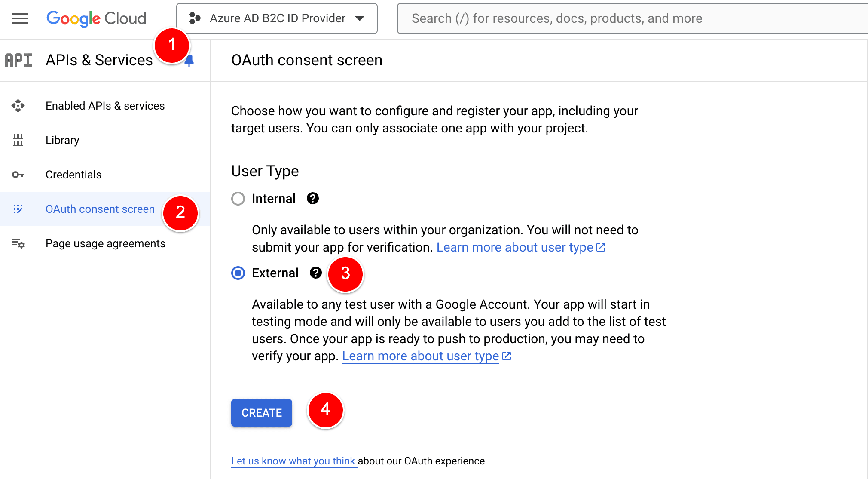
Task: Click the project selector dropdown arrow
Action: tap(360, 18)
